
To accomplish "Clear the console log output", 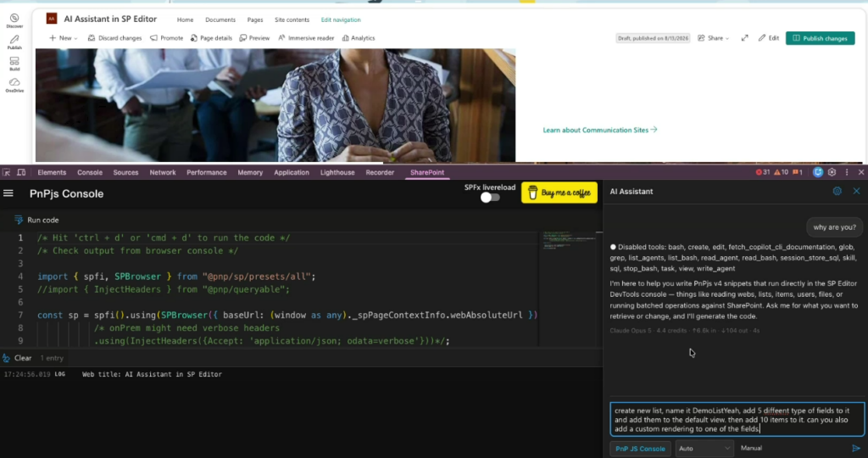I will [18, 358].
